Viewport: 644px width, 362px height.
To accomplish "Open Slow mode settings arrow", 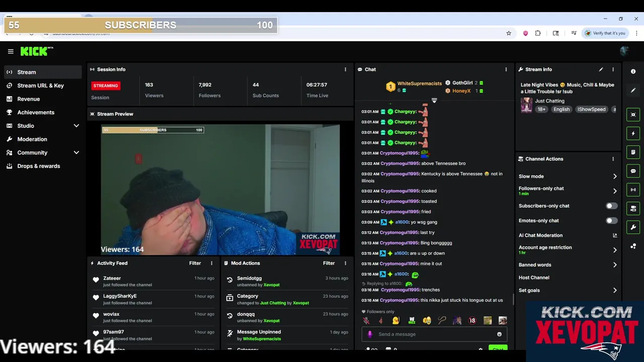I will [615, 176].
